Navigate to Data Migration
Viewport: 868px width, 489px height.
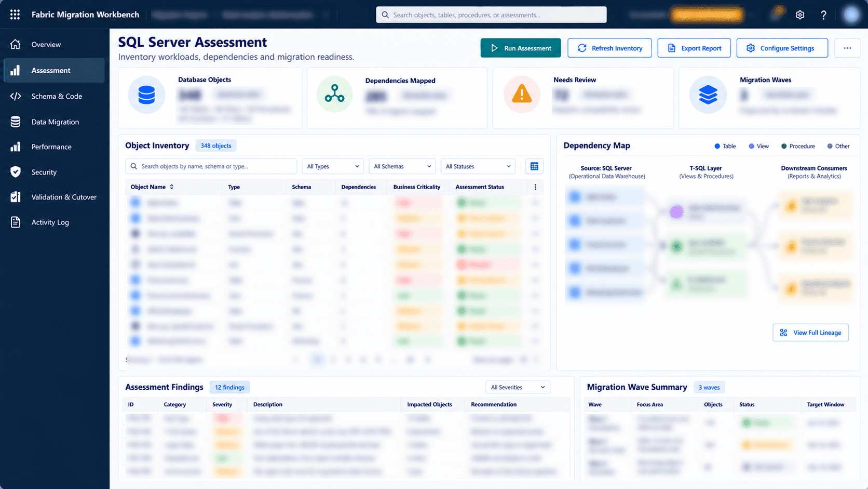point(54,122)
